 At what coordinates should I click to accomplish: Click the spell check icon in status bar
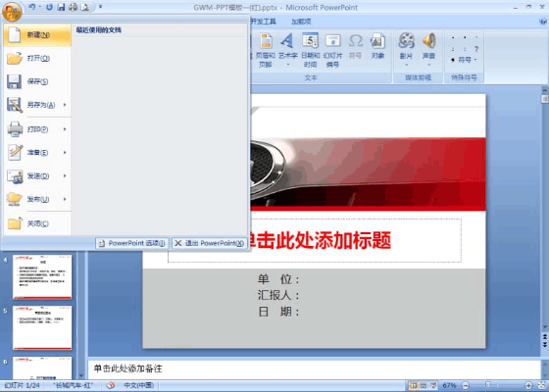point(111,385)
